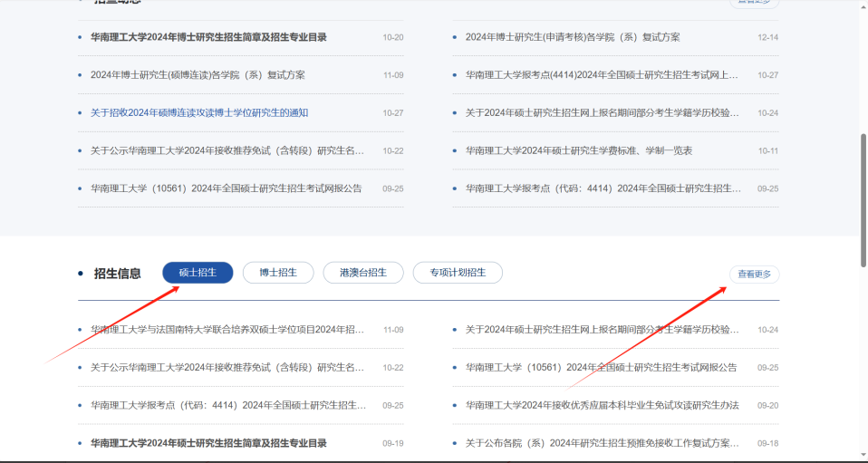Click the page's vertical scrollbar thumb
This screenshot has width=868, height=463.
pyautogui.click(x=863, y=199)
